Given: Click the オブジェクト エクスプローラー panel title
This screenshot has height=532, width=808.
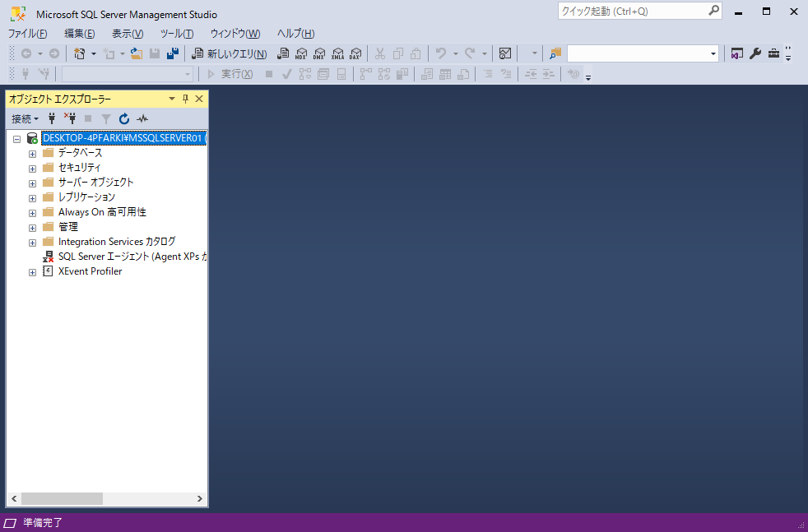Looking at the screenshot, I should pos(60,99).
